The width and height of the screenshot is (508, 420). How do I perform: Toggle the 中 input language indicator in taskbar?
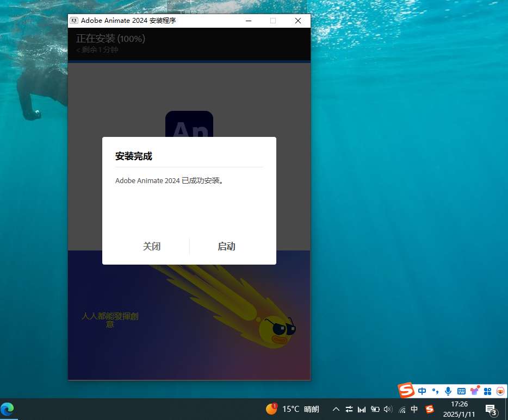point(414,409)
